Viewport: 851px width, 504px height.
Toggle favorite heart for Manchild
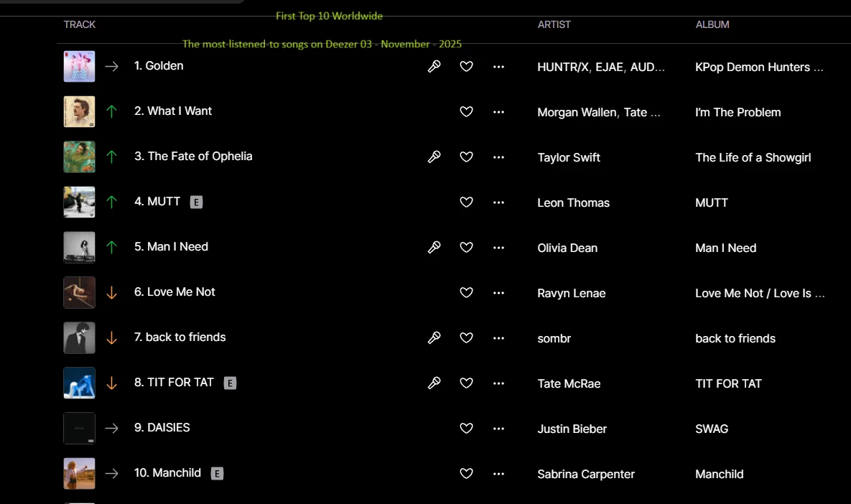tap(466, 473)
